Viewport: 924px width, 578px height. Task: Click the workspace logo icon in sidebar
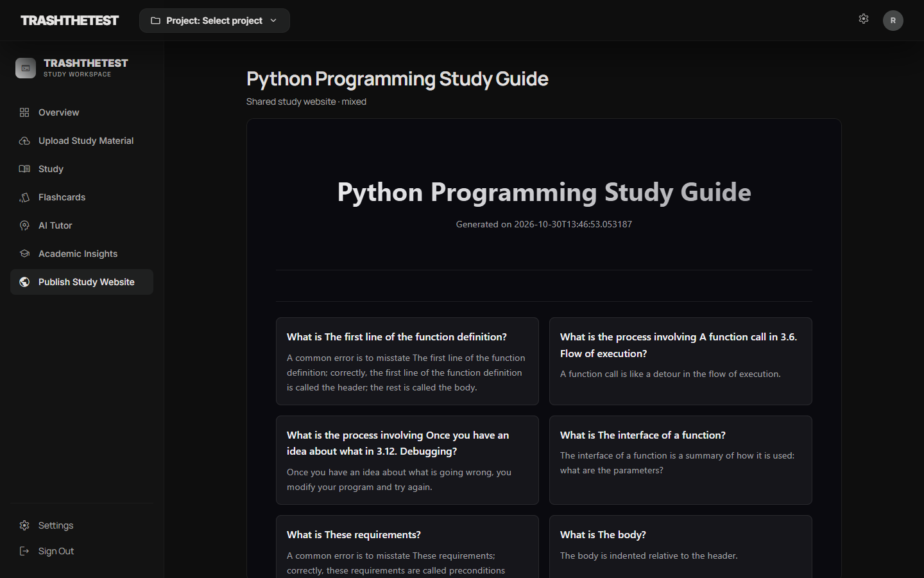tap(26, 68)
